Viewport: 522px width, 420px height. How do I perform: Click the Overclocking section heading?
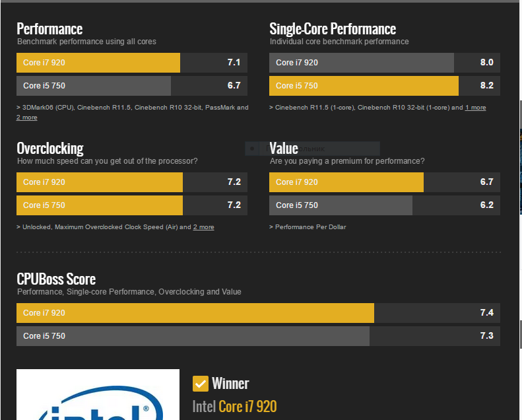pos(50,148)
